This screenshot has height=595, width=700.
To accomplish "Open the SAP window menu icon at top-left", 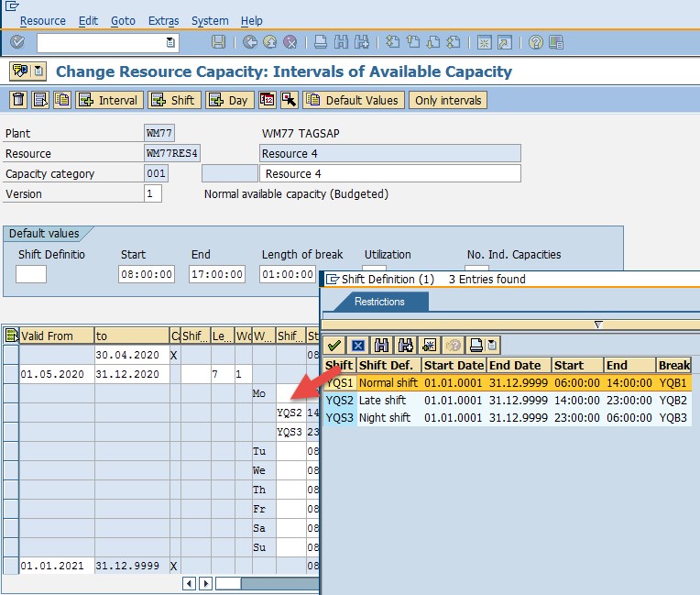I will coord(12,6).
